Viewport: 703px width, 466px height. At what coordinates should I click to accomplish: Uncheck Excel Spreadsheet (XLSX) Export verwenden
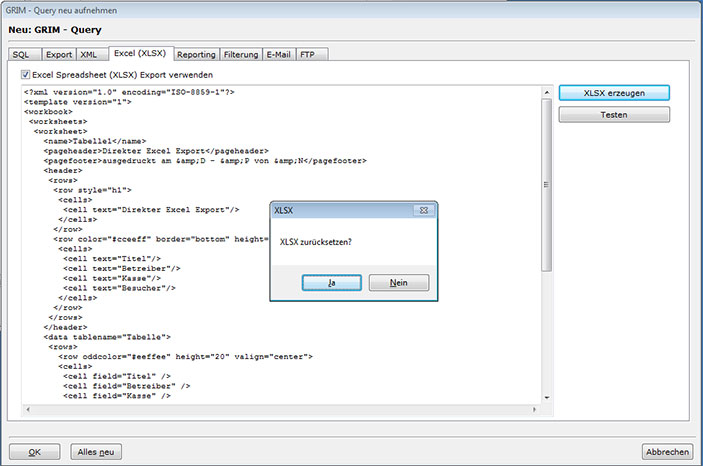[x=27, y=75]
